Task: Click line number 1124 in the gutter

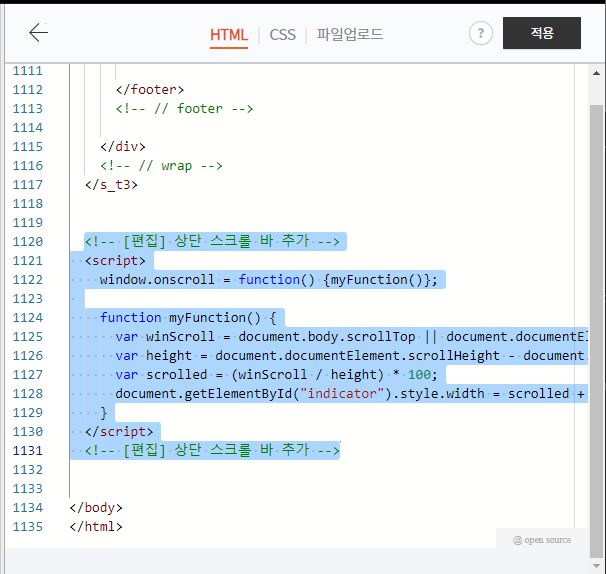Action: pyautogui.click(x=27, y=318)
